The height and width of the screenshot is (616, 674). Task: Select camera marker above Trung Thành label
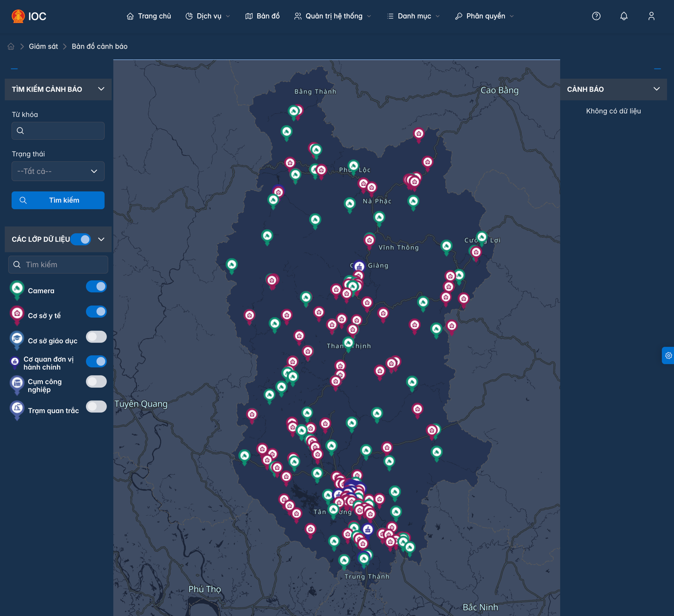point(364,560)
